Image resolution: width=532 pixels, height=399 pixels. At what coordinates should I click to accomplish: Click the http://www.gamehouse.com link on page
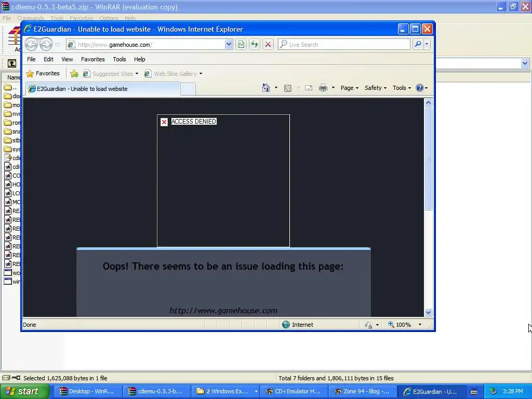coord(223,311)
